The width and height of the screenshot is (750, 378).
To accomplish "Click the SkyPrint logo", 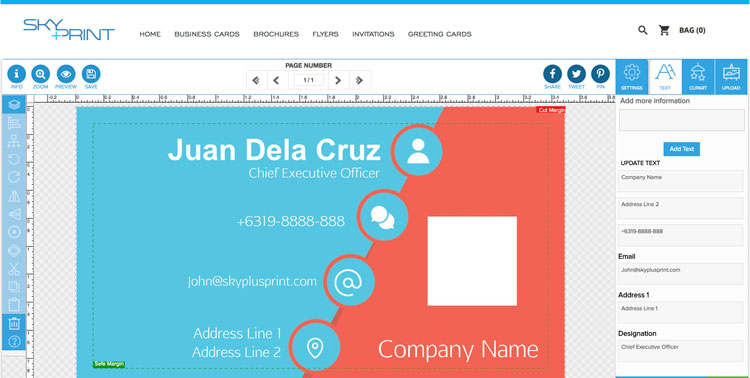I will [69, 29].
